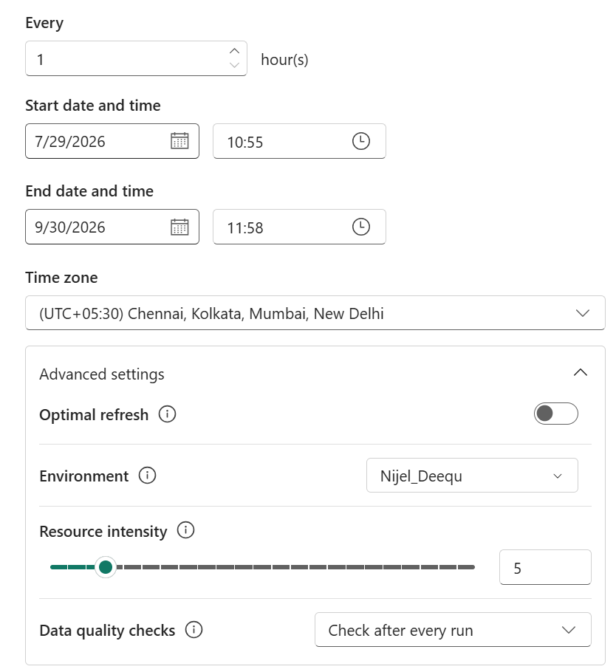Click the Resource intensity slider track
This screenshot has height=672, width=616.
point(262,567)
